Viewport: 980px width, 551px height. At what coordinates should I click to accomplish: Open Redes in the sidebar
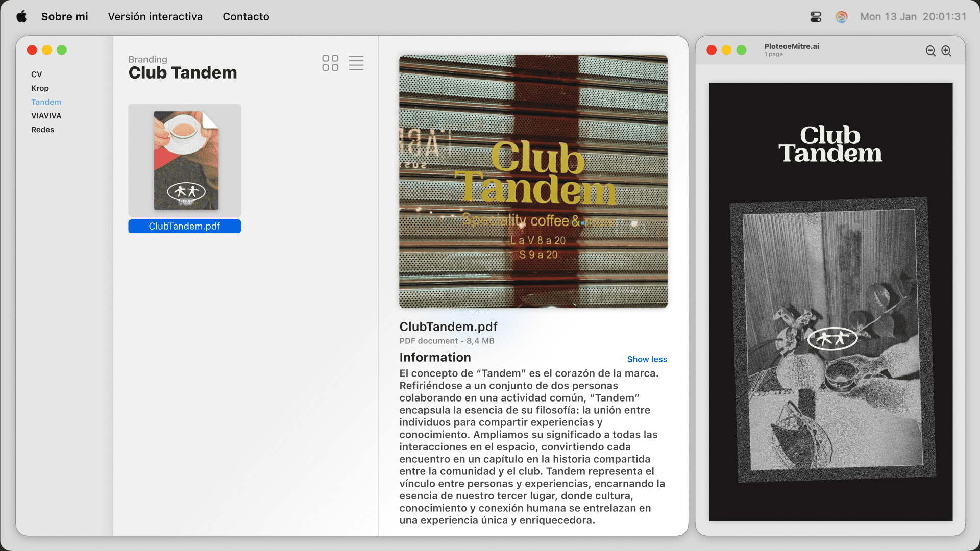pos(42,130)
